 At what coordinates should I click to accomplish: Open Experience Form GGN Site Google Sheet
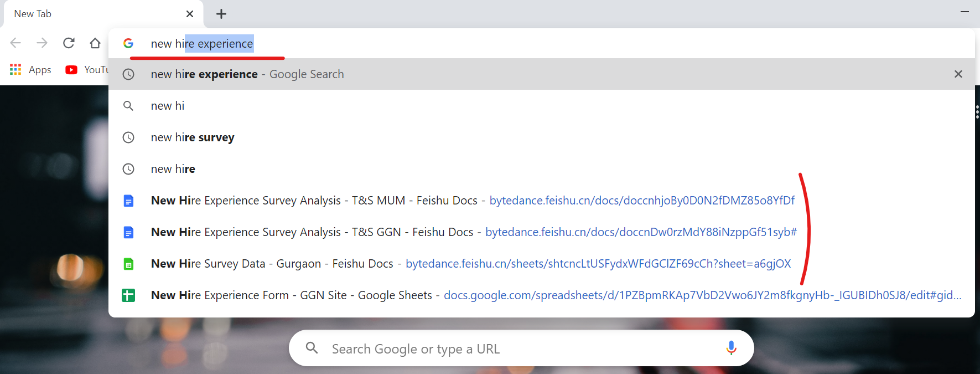(x=541, y=295)
